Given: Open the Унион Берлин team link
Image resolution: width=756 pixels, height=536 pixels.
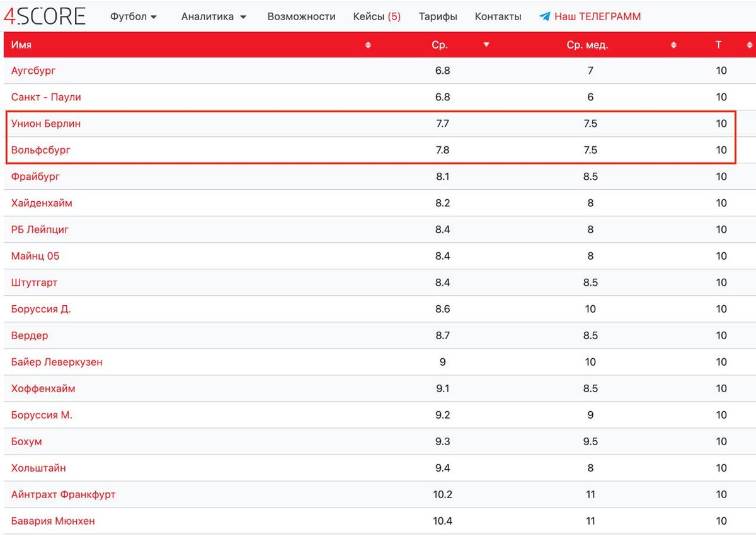Looking at the screenshot, I should click(x=46, y=124).
